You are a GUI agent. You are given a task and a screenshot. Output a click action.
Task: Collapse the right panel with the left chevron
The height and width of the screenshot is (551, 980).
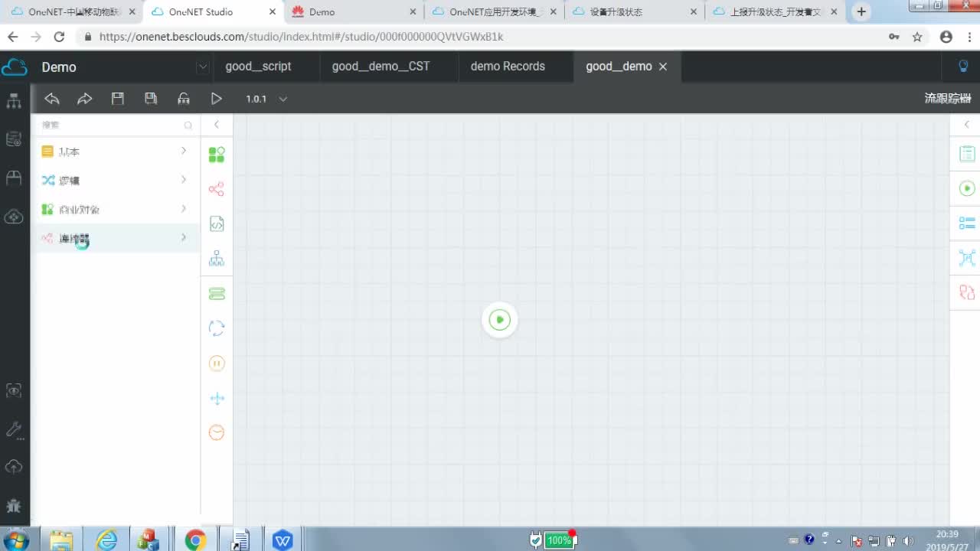pos(966,125)
